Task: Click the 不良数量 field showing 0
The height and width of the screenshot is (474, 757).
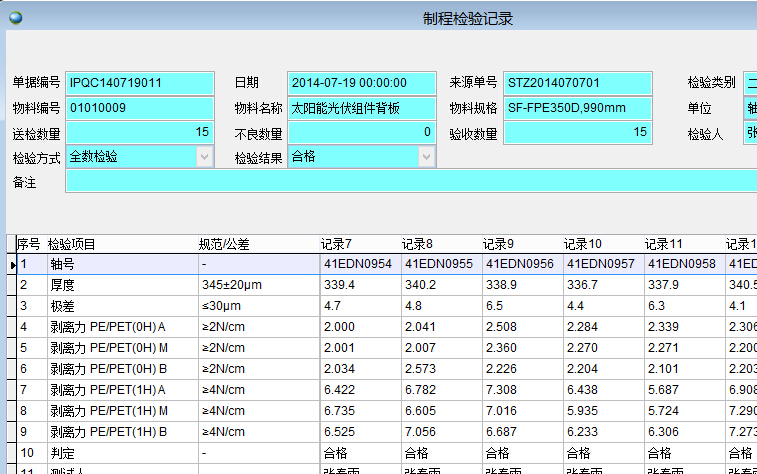Action: tap(362, 132)
